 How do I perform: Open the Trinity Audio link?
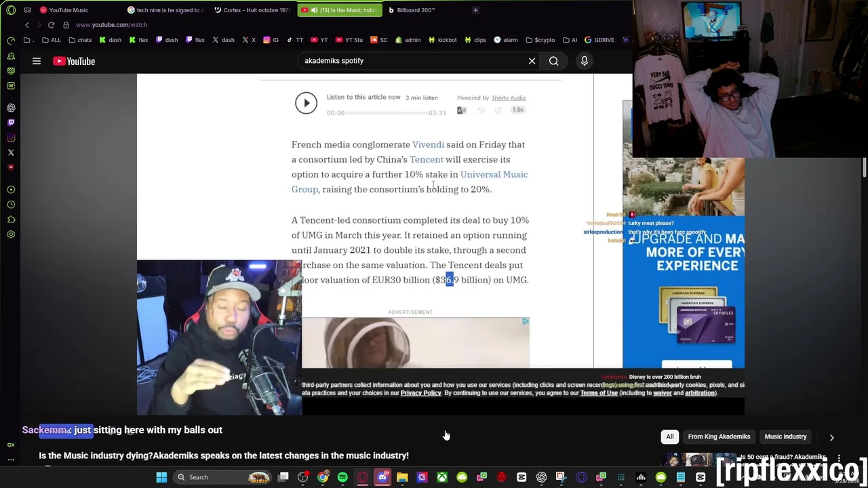point(508,98)
